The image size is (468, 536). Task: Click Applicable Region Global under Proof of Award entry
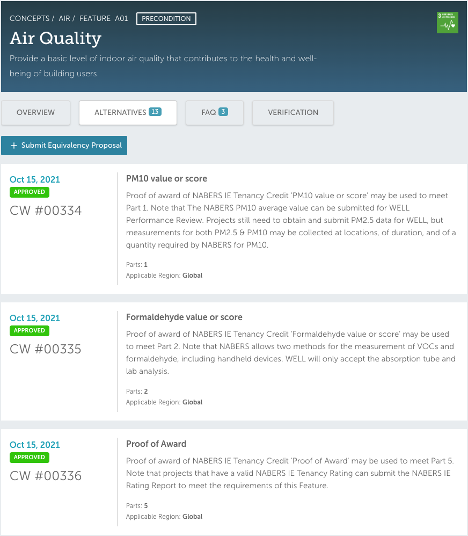164,517
